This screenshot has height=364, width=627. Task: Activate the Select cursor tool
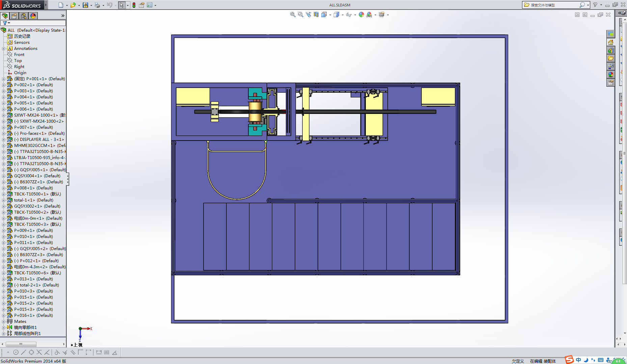(121, 5)
